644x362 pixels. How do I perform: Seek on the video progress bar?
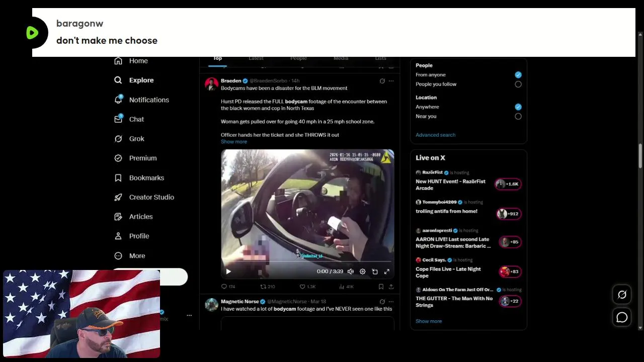(307, 262)
